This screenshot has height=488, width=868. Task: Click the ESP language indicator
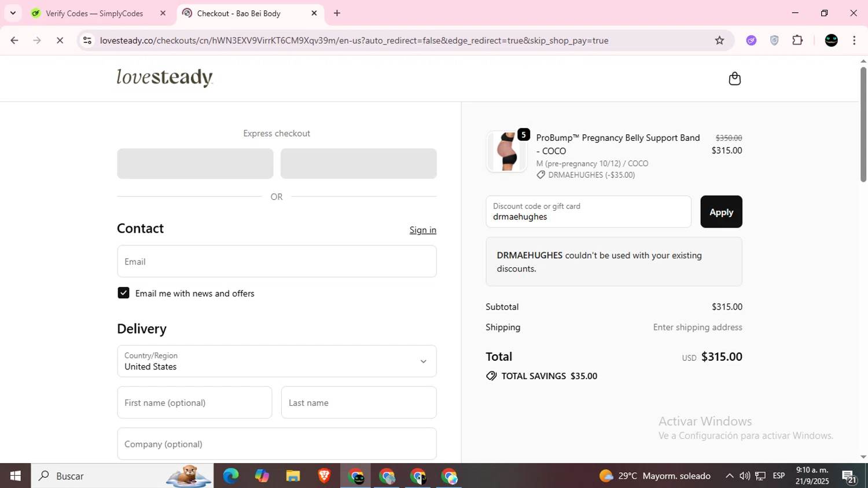[x=779, y=476]
